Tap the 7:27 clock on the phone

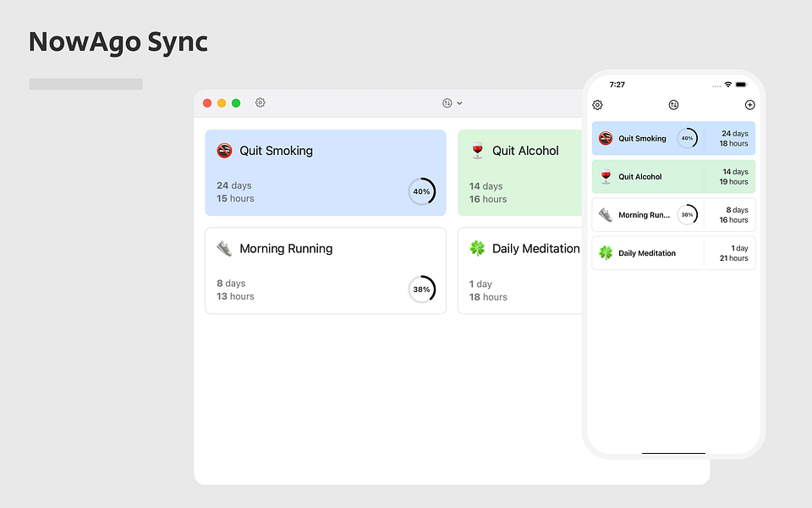(617, 85)
